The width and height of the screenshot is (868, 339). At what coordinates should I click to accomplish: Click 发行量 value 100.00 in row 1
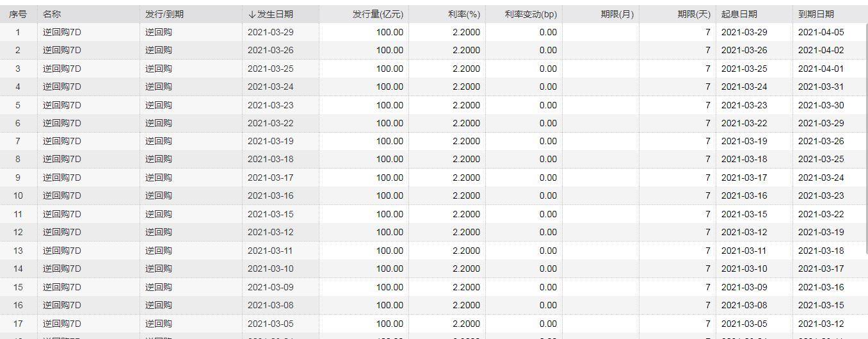(390, 32)
